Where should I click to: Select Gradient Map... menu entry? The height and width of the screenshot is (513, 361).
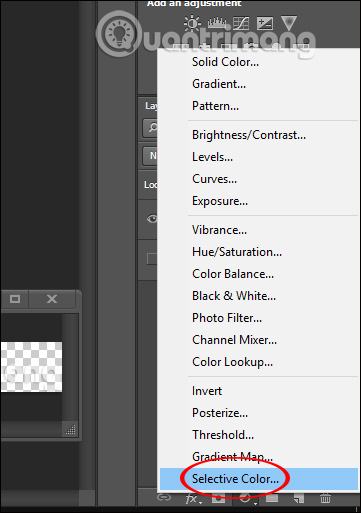tap(232, 457)
